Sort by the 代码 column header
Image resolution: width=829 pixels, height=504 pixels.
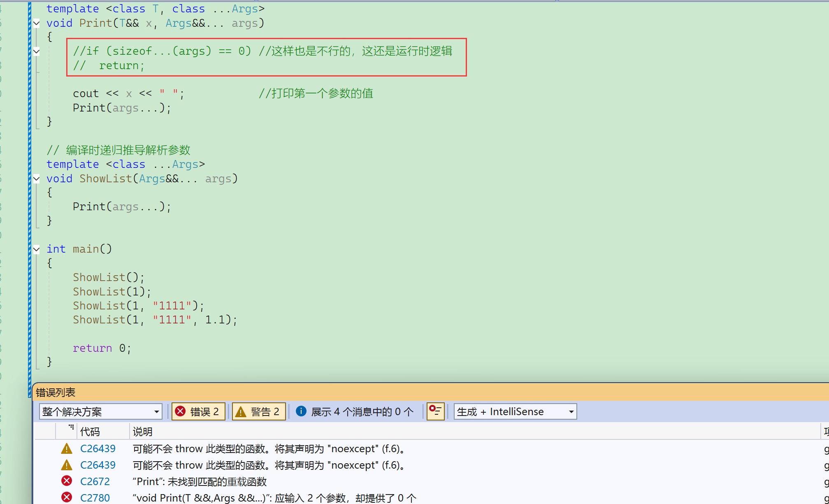click(90, 432)
